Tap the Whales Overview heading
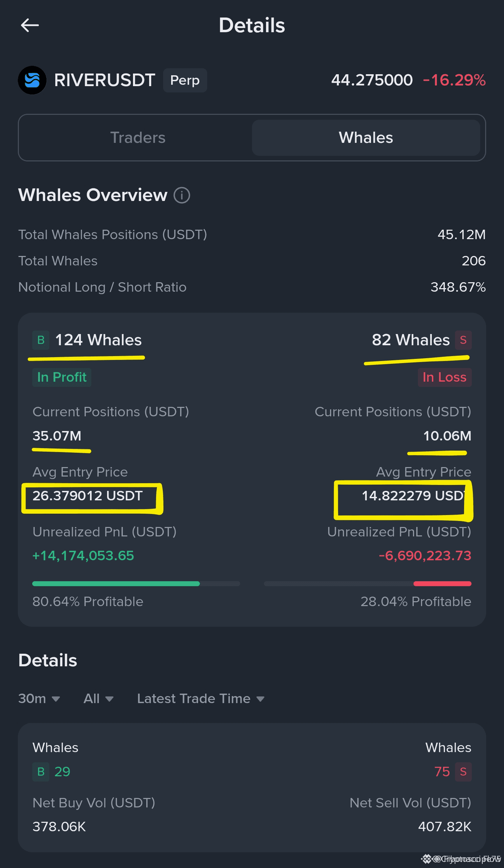The image size is (504, 868). [x=93, y=195]
